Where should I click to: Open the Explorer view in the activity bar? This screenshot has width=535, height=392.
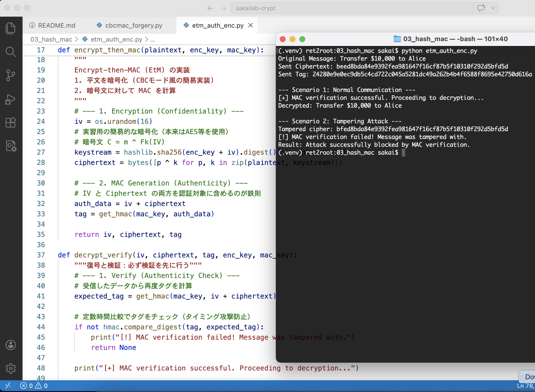point(11,28)
